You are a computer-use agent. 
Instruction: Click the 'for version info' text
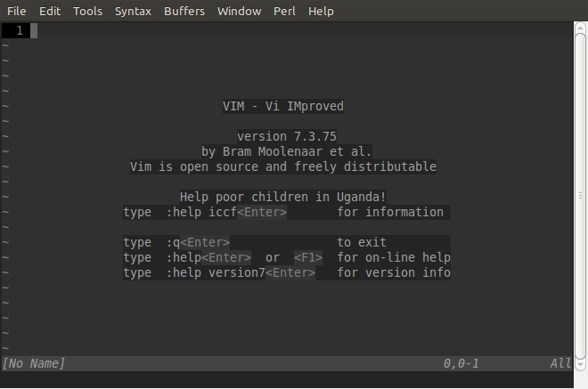point(394,272)
